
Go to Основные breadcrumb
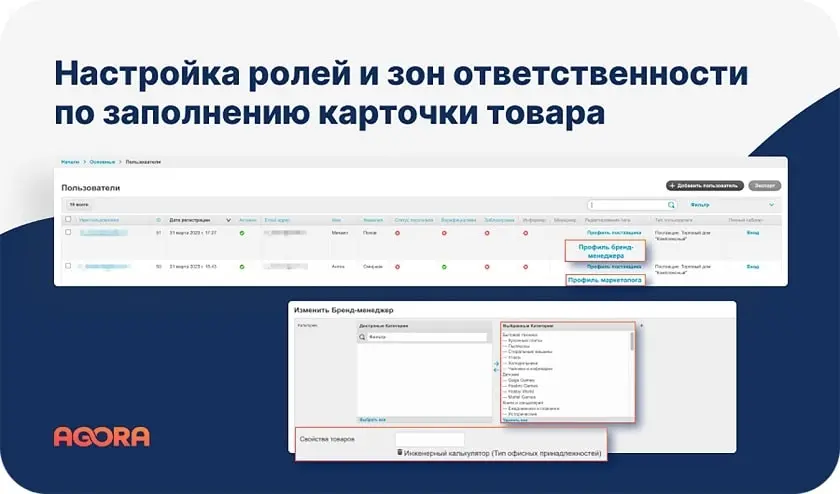pyautogui.click(x=102, y=162)
